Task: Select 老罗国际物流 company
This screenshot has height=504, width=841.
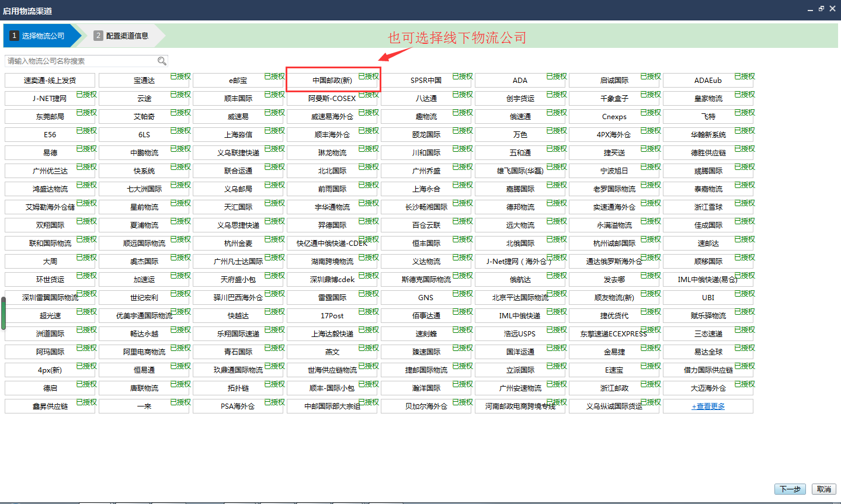Action: 614,189
